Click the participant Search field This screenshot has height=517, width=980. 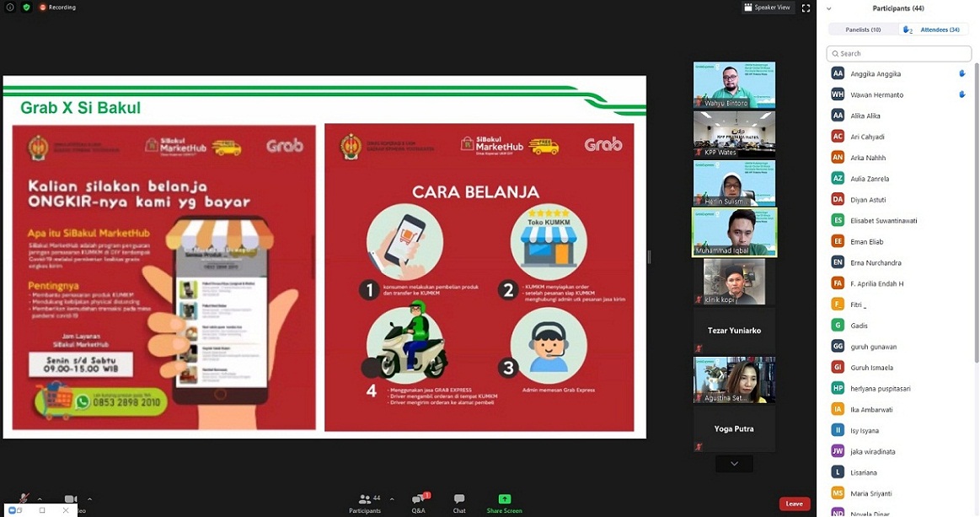899,53
